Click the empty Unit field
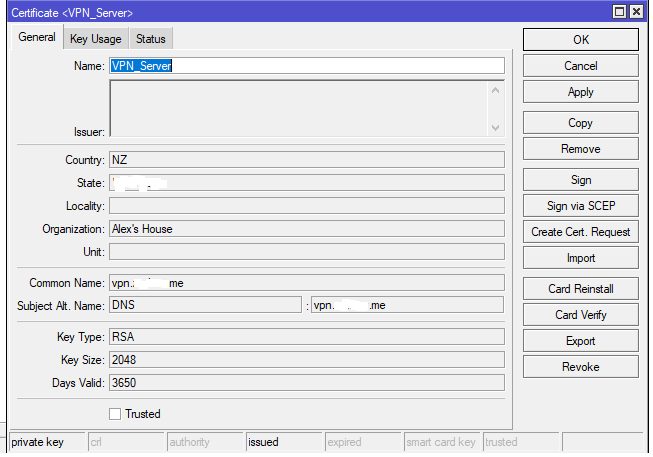Screen dimensions: 653x457 coord(307,252)
